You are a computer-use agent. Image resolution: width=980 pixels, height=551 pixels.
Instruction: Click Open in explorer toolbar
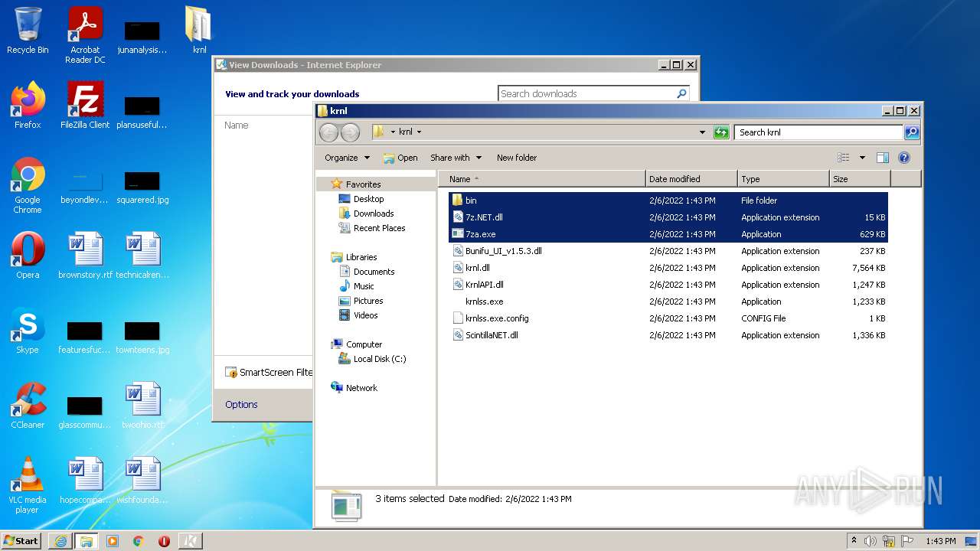point(400,158)
